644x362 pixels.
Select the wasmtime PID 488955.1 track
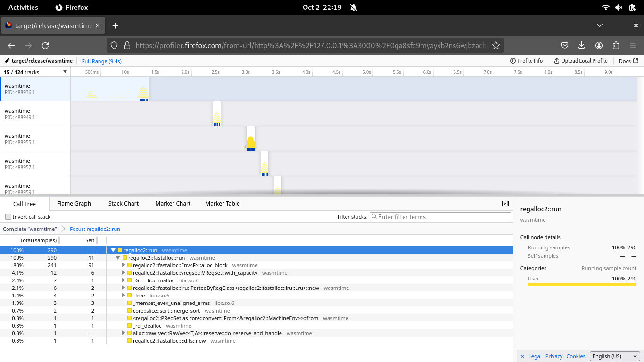coord(35,139)
